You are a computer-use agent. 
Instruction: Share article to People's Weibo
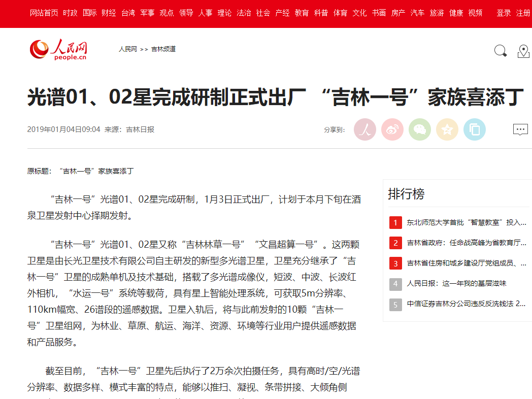[364, 129]
